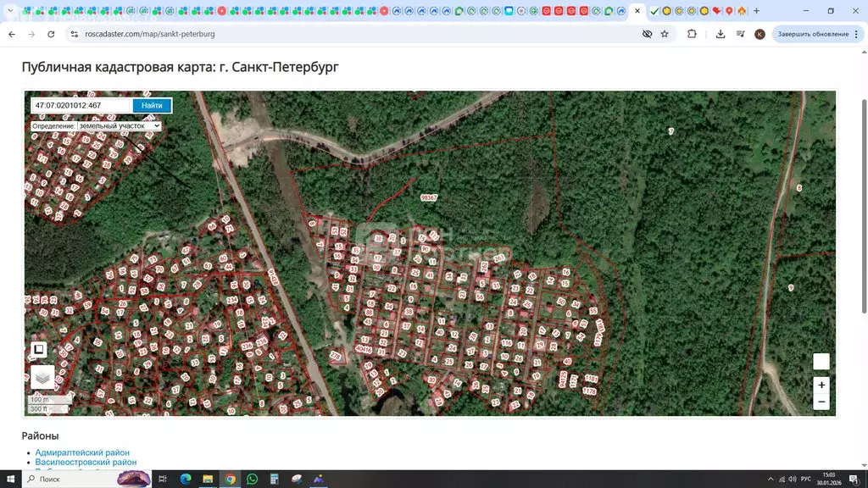Open a new browser tab
The height and width of the screenshot is (488, 868).
pyautogui.click(x=756, y=11)
